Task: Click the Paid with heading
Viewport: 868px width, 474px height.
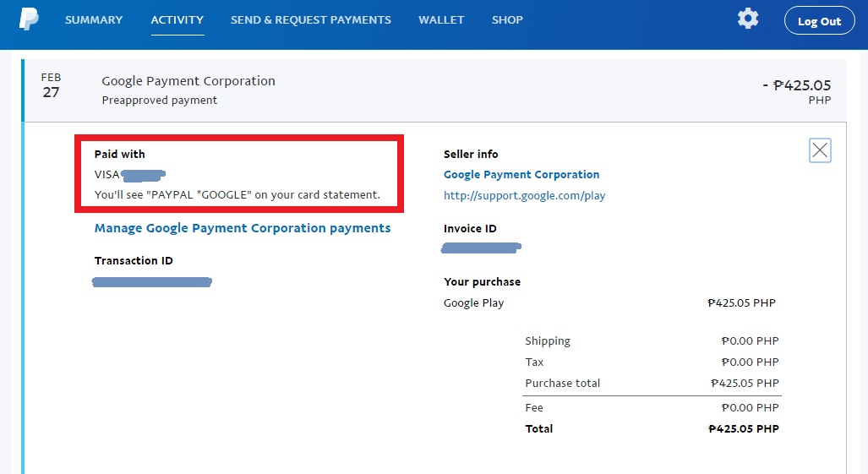Action: pyautogui.click(x=119, y=154)
